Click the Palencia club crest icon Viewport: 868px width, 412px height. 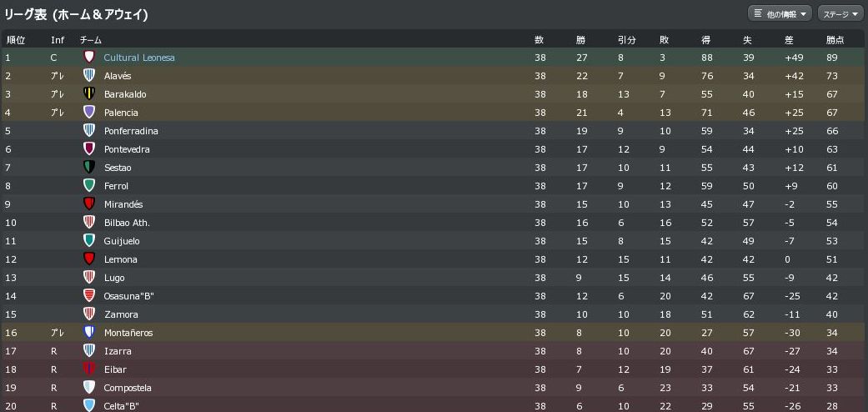(89, 113)
